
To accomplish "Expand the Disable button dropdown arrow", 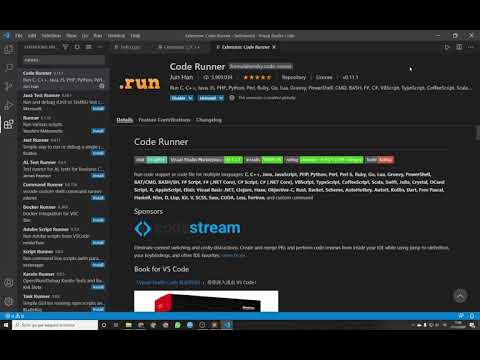I will [x=190, y=98].
